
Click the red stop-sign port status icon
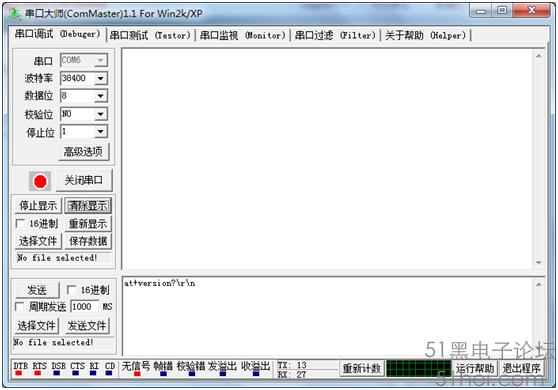click(40, 181)
